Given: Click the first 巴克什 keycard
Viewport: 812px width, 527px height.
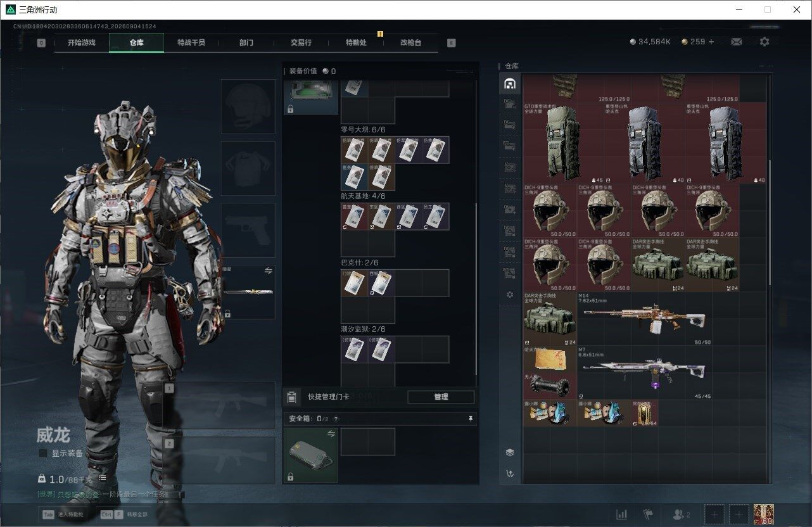Looking at the screenshot, I should [355, 283].
